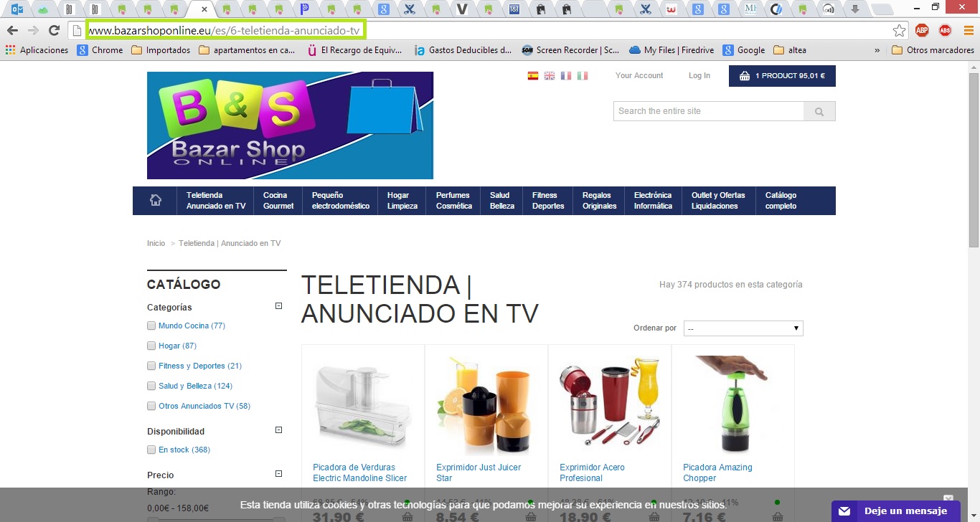Open the altea bookmark folder

coord(790,50)
